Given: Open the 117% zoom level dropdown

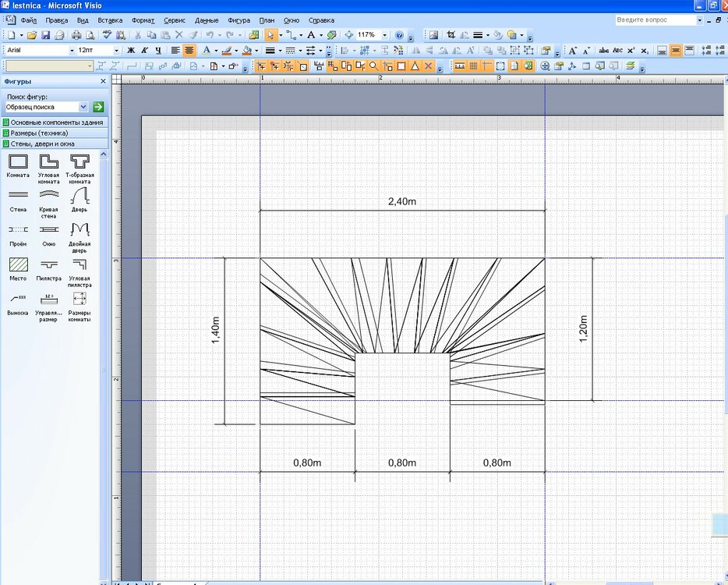Looking at the screenshot, I should point(384,35).
